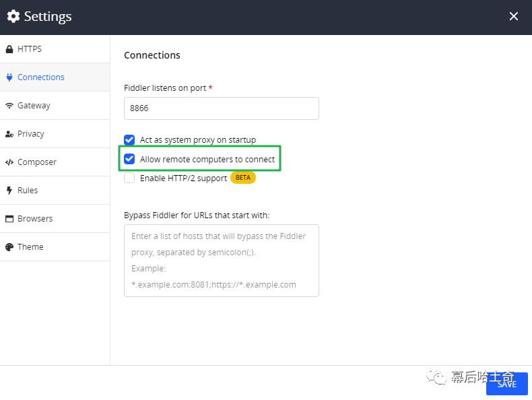Click the blue SAVE button
The image size is (532, 400).
point(507,384)
